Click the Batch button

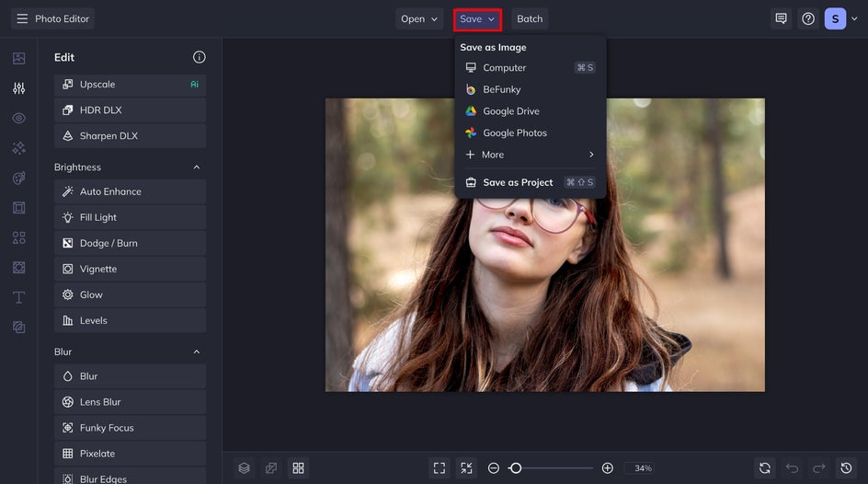[530, 18]
